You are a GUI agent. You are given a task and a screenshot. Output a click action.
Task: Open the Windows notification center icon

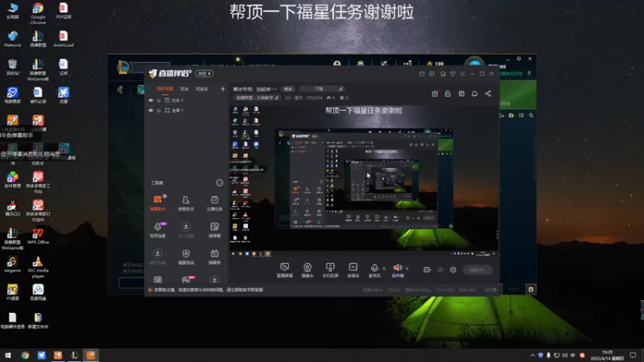pyautogui.click(x=633, y=356)
